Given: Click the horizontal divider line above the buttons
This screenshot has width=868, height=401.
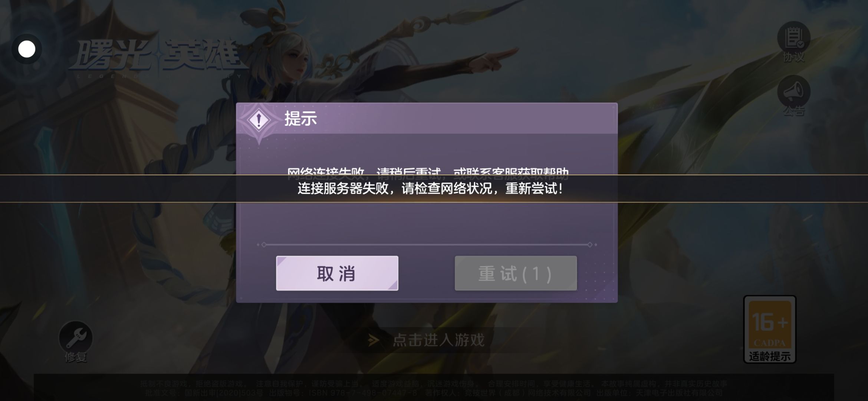Looking at the screenshot, I should coord(427,245).
